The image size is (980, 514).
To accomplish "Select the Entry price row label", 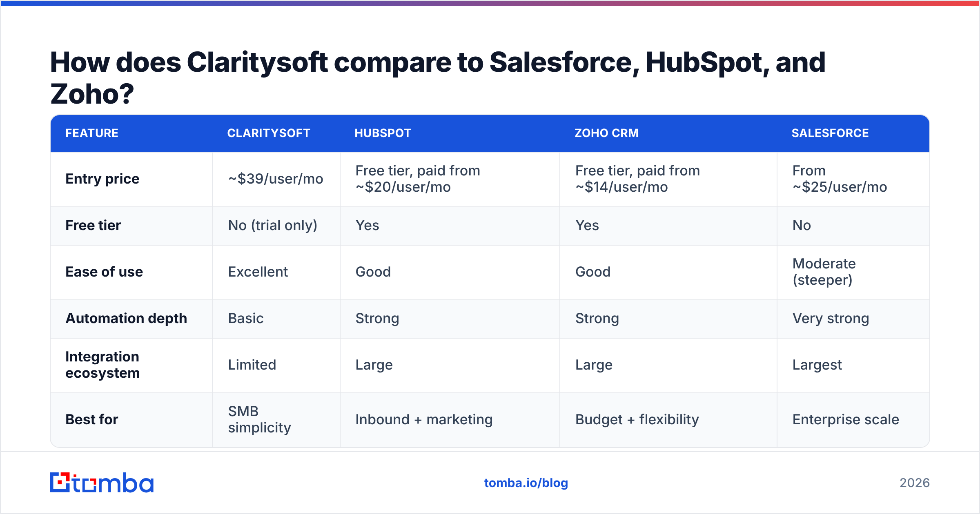I will tap(102, 179).
